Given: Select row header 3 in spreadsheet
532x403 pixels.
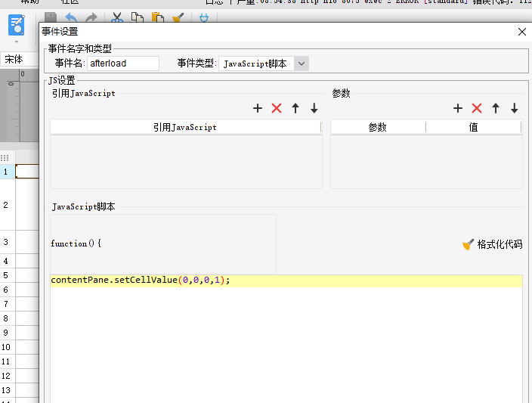Looking at the screenshot, I should coord(7,242).
